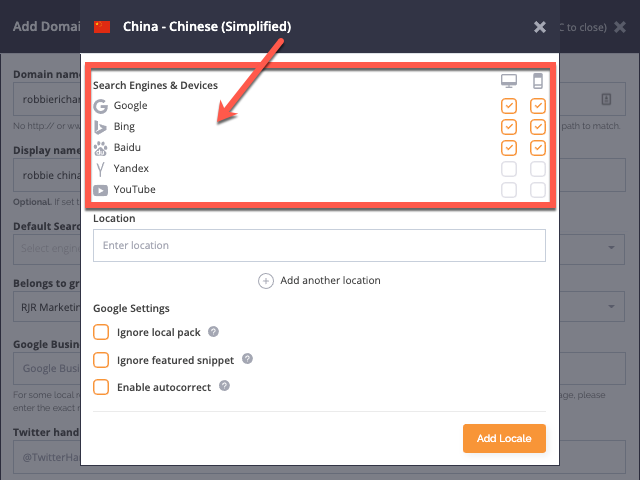This screenshot has width=640, height=480.
Task: Uncheck Google desktop tracking checkbox
Action: tap(509, 106)
